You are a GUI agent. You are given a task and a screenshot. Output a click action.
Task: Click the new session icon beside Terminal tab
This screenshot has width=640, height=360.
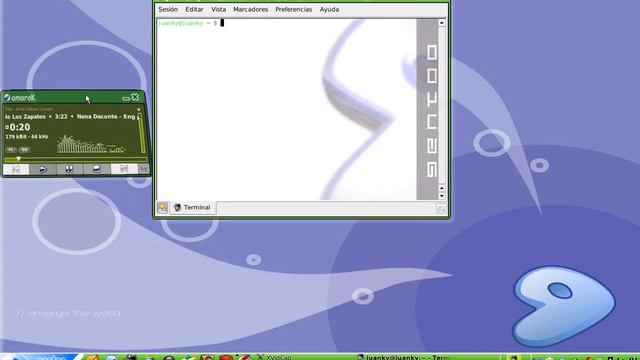162,208
